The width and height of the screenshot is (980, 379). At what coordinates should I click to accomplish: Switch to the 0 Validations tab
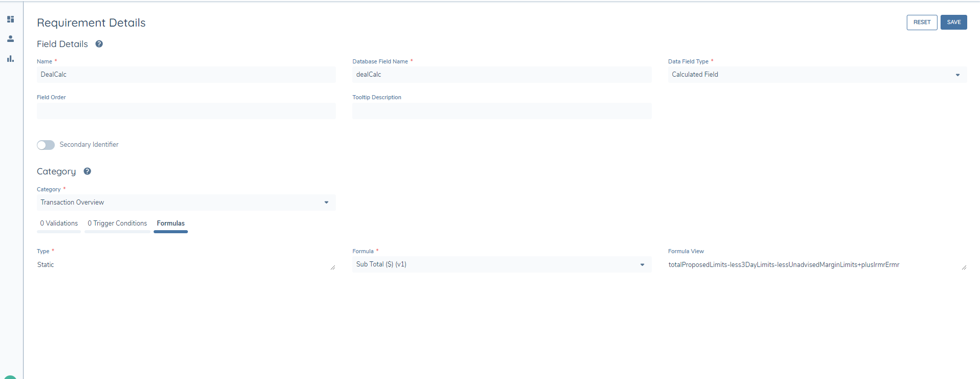pyautogui.click(x=59, y=224)
